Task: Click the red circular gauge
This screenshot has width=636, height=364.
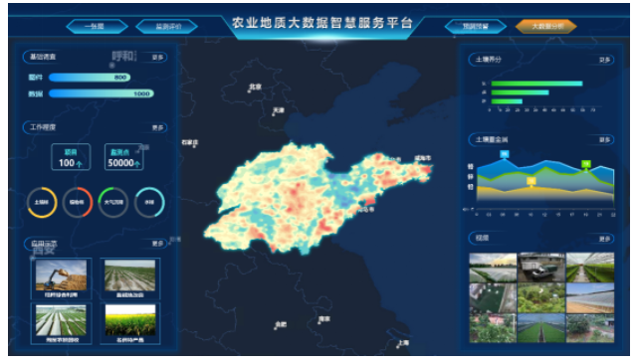Action: [78, 202]
